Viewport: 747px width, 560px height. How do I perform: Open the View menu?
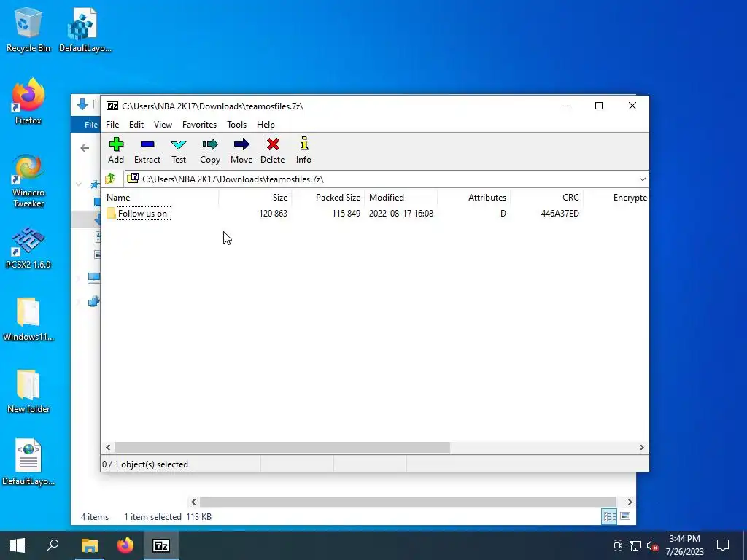(x=163, y=125)
